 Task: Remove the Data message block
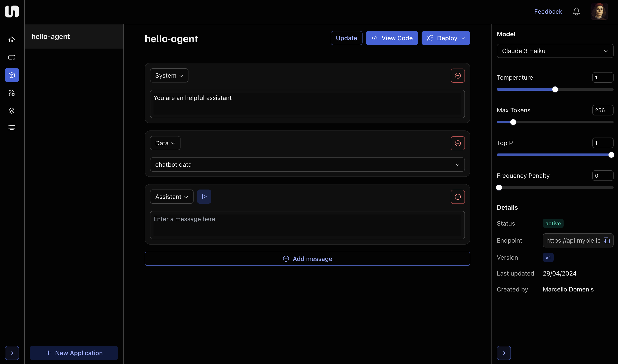click(x=458, y=143)
